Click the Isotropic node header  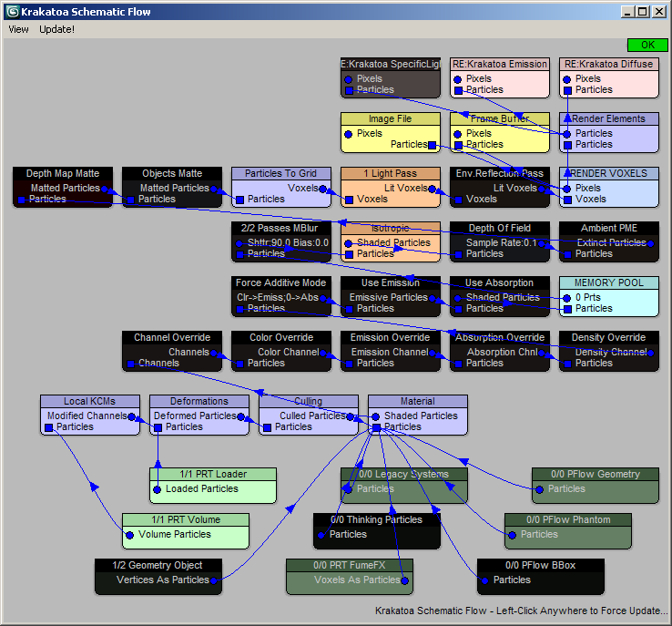[391, 228]
